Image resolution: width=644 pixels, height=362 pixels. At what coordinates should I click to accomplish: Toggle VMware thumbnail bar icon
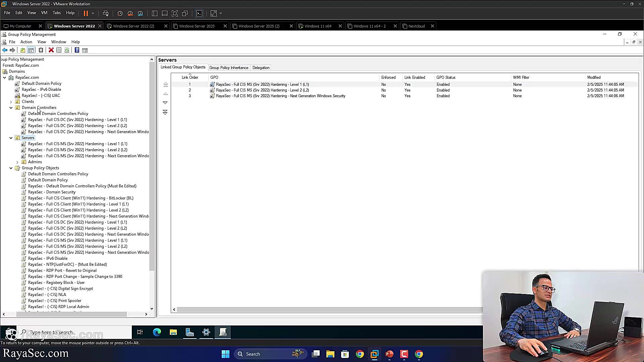(165, 13)
